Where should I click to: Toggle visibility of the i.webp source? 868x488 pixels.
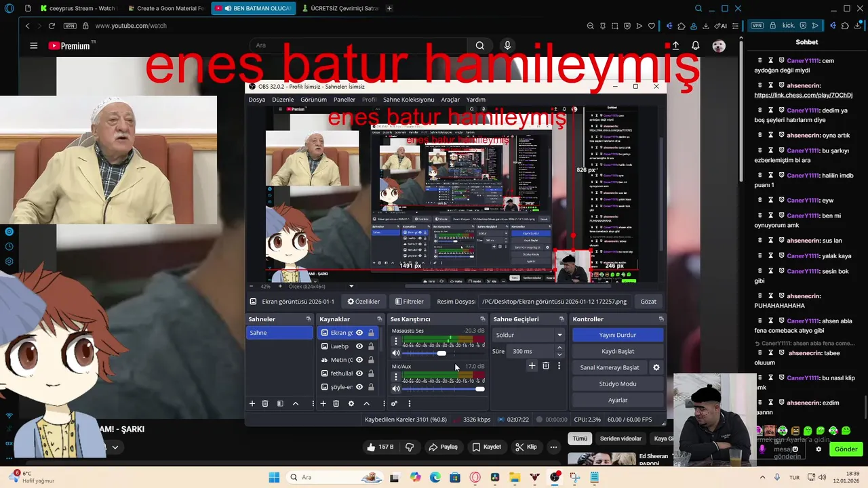359,346
